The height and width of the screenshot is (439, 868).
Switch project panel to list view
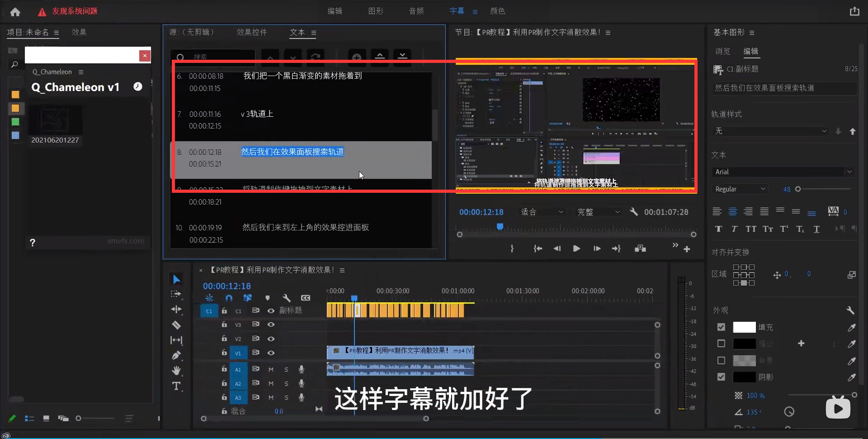(29, 419)
